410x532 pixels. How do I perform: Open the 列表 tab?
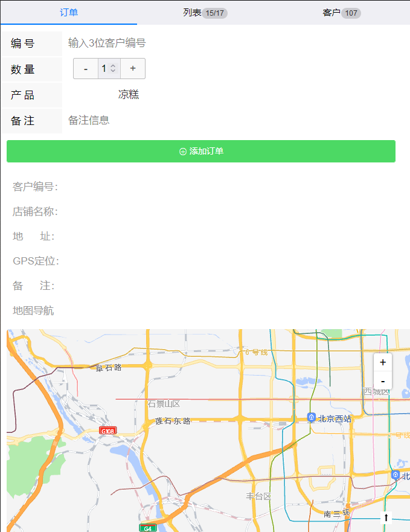click(x=205, y=13)
